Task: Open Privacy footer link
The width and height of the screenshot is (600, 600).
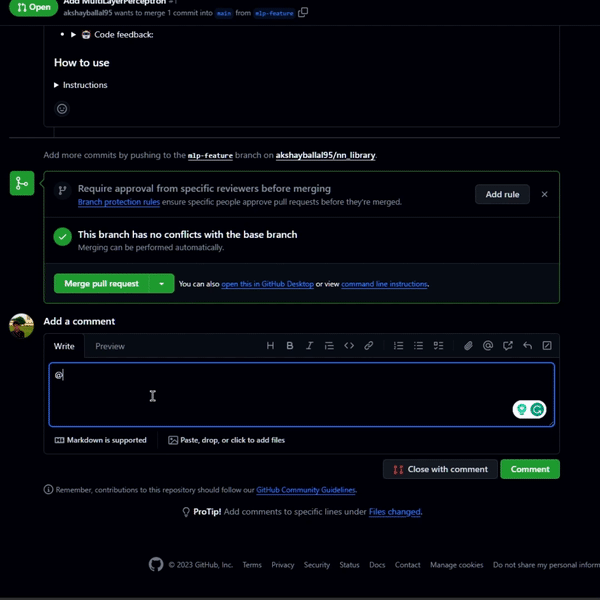Action: pyautogui.click(x=283, y=565)
